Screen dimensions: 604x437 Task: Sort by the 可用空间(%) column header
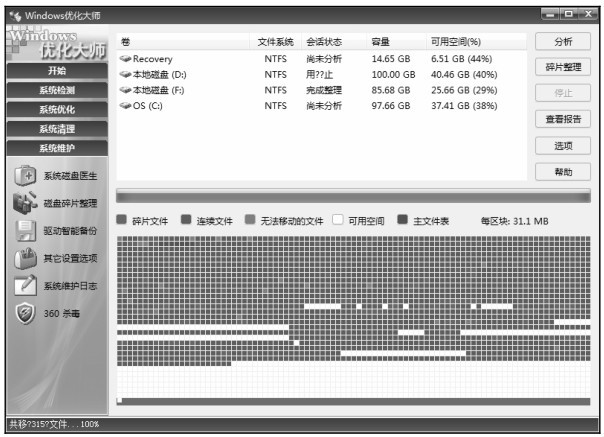click(x=476, y=42)
